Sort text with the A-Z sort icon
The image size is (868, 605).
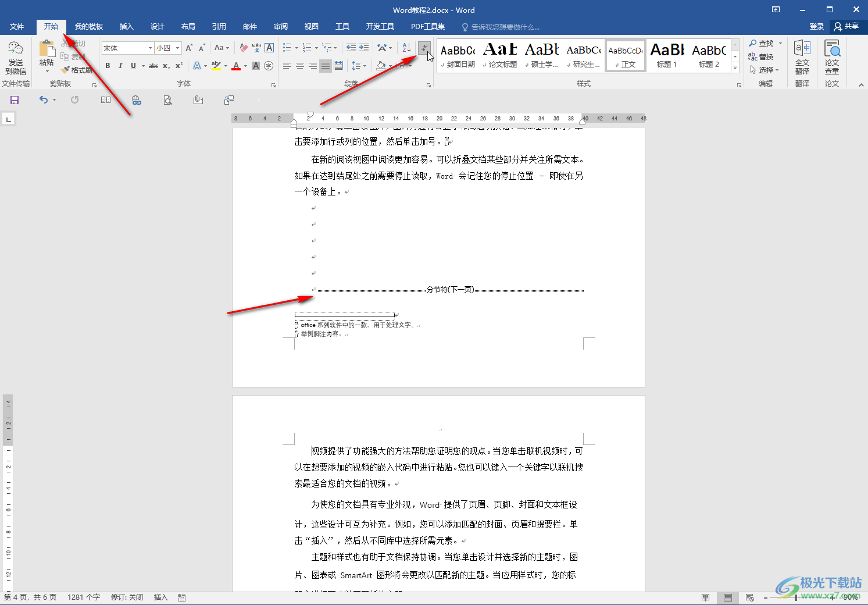click(406, 48)
